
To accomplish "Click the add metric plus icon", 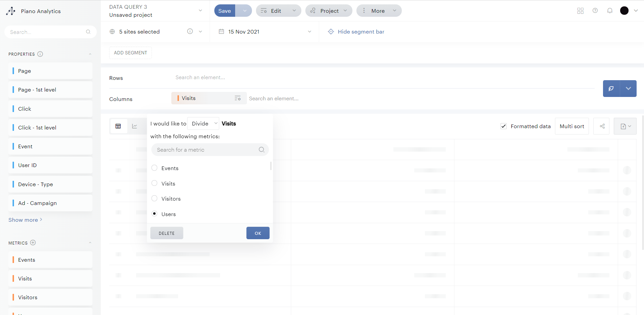I will click(x=33, y=243).
